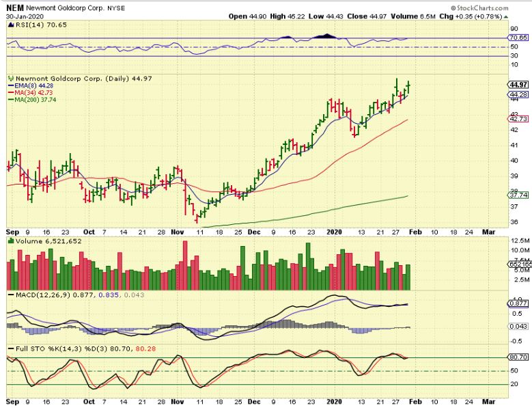The image size is (532, 408).
Task: Click the 44.97 last price axis tag
Action: 518,85
